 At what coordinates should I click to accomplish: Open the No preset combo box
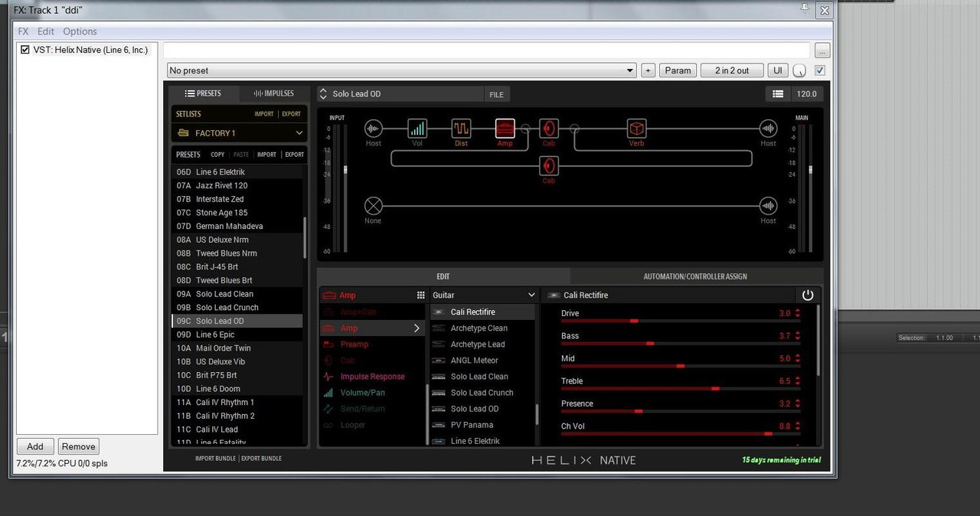[402, 70]
